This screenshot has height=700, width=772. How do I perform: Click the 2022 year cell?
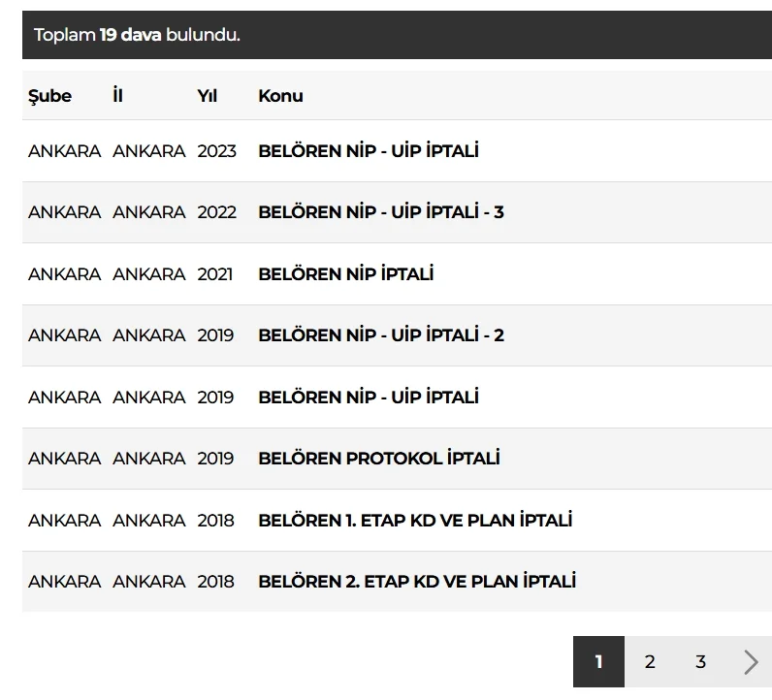pos(216,212)
